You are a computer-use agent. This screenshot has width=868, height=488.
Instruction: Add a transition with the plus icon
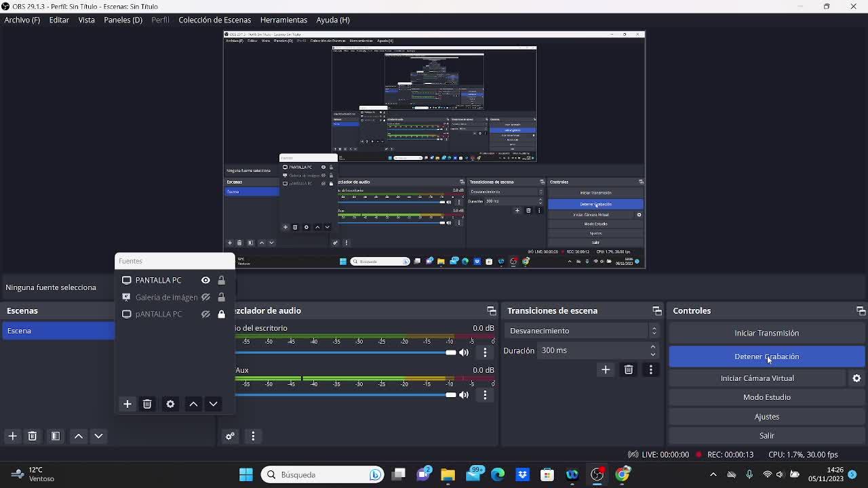(606, 369)
